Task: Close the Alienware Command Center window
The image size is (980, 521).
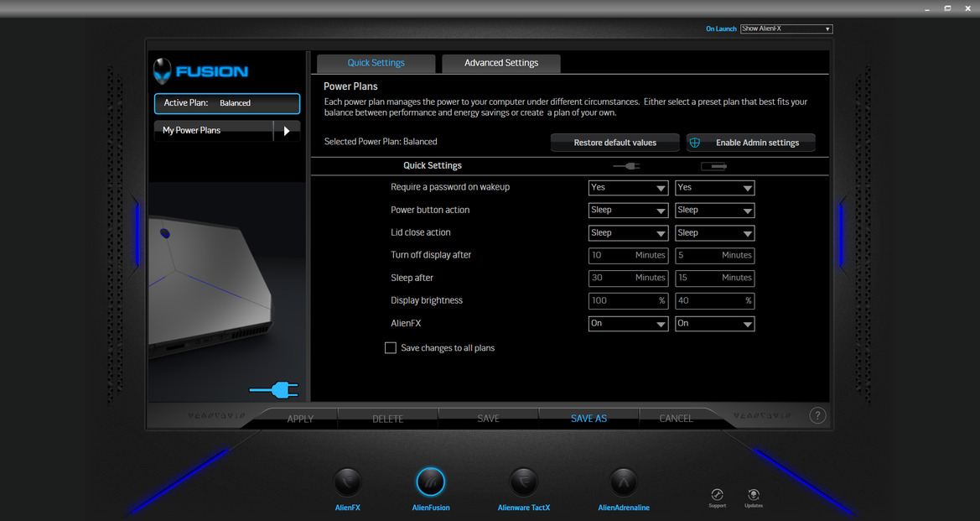Action: (967, 8)
